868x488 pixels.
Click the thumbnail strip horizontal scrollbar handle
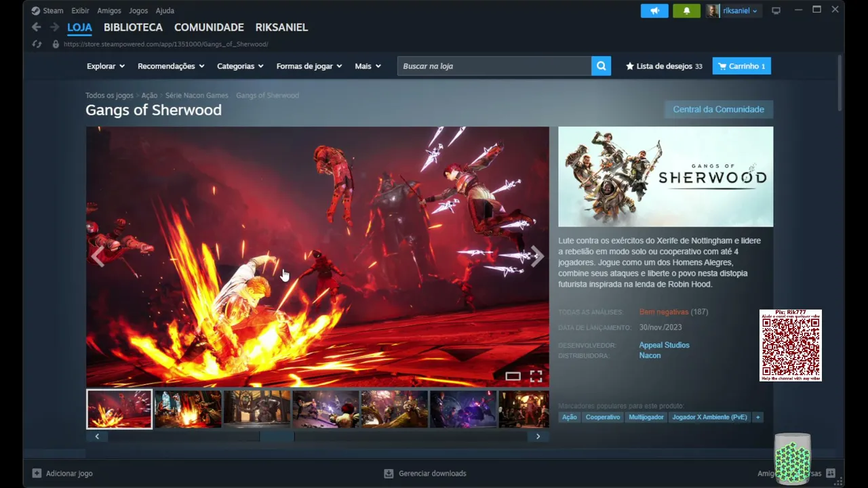[x=277, y=436]
